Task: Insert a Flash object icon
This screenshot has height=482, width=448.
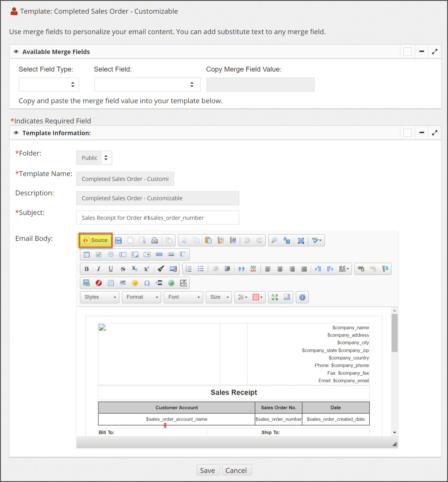Action: coord(98,283)
